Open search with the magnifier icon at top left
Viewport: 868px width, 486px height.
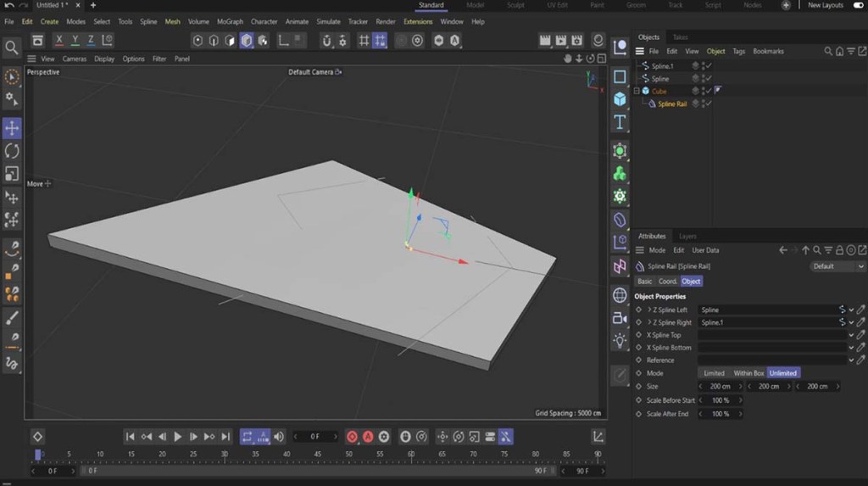pos(12,48)
